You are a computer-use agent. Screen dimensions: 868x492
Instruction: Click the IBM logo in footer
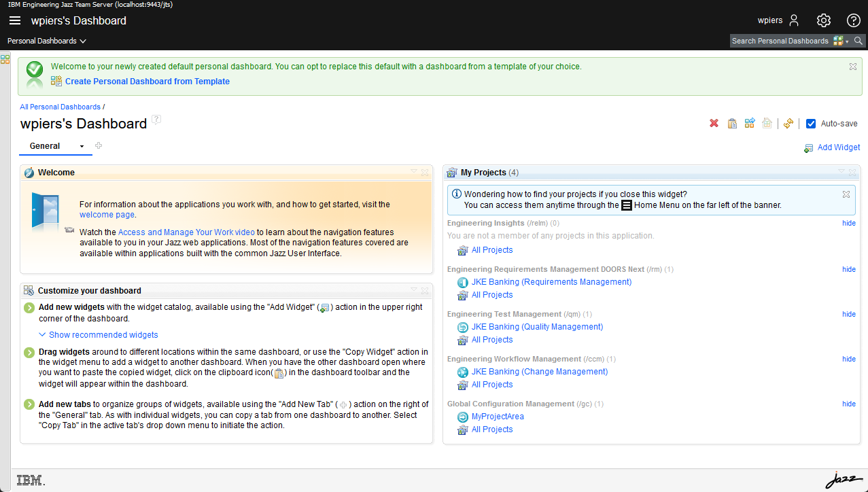click(x=31, y=480)
